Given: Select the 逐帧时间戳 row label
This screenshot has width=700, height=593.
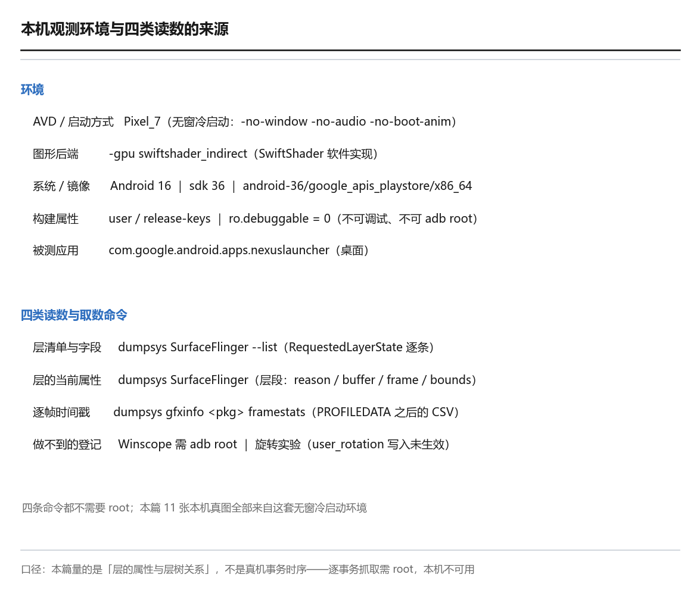Looking at the screenshot, I should pos(61,412).
